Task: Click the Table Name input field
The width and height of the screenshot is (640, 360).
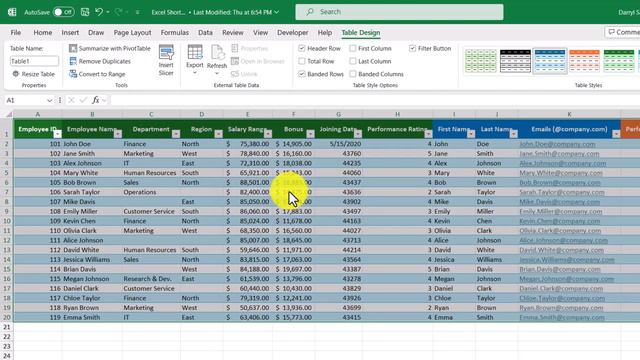Action: pyautogui.click(x=34, y=61)
